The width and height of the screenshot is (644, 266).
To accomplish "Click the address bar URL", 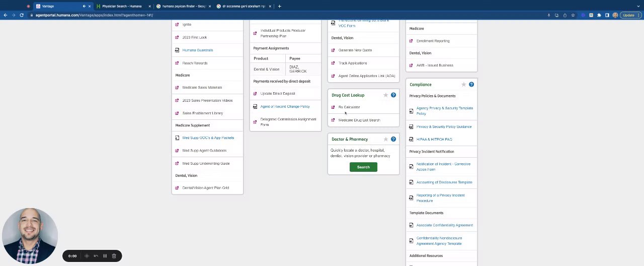I will click(94, 15).
